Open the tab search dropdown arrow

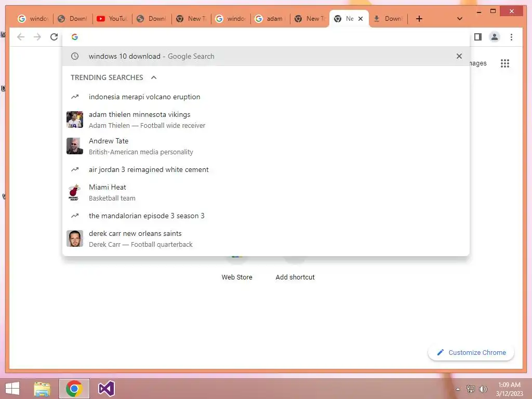click(460, 19)
